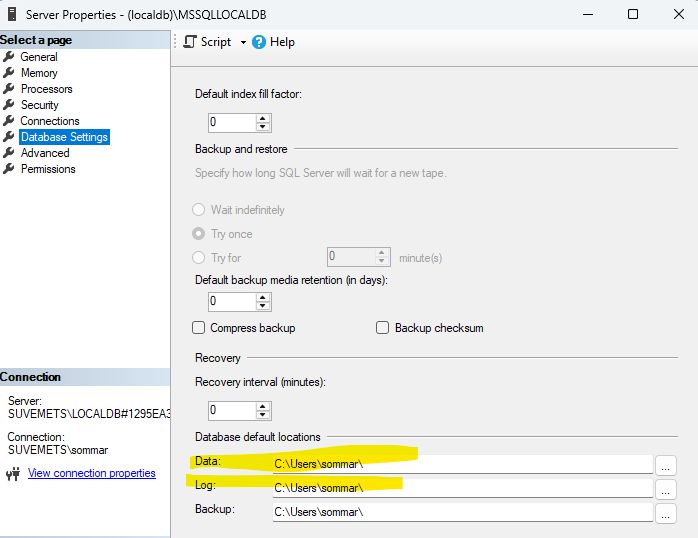698x538 pixels.
Task: Increase the Recovery interval value
Action: [263, 406]
